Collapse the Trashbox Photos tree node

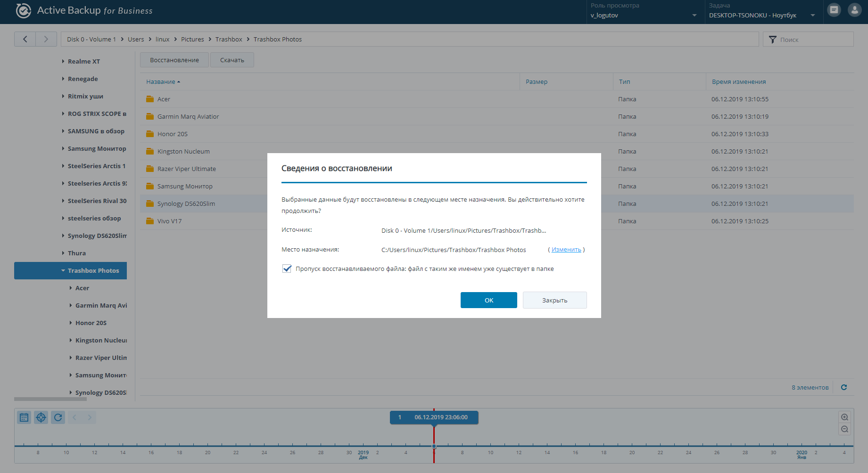[63, 270]
